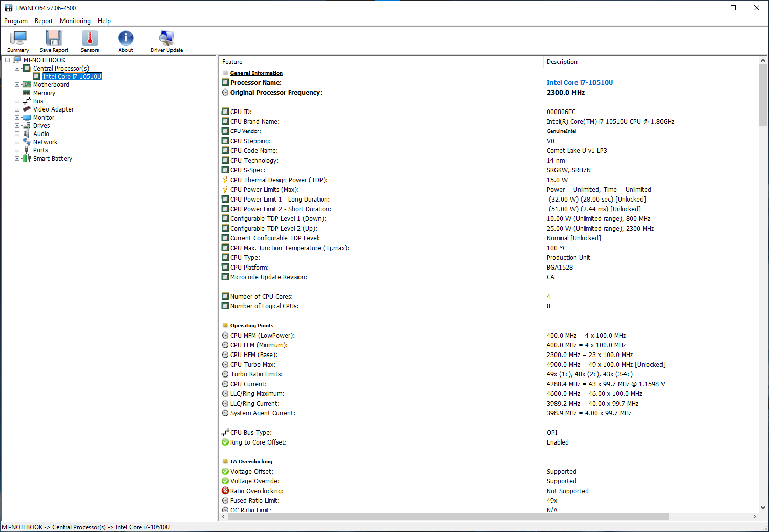Viewport: 769px width, 532px height.
Task: Click the vertical scrollbar down arrow
Action: pyautogui.click(x=763, y=508)
